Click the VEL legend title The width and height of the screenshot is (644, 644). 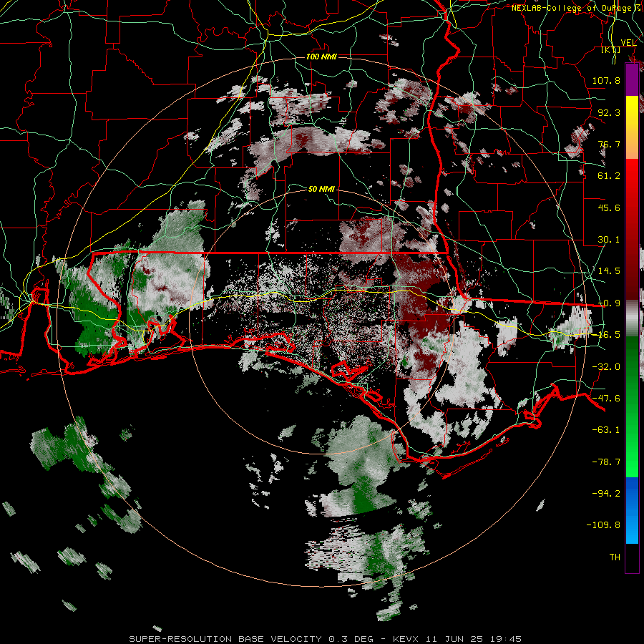click(628, 43)
